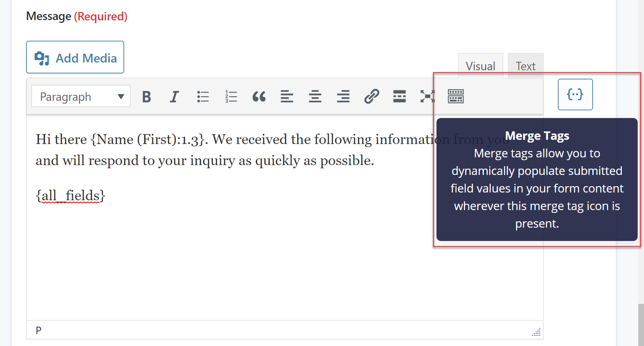Screen dimensions: 644x346
Task: Insert a bulleted list
Action: pyautogui.click(x=203, y=97)
